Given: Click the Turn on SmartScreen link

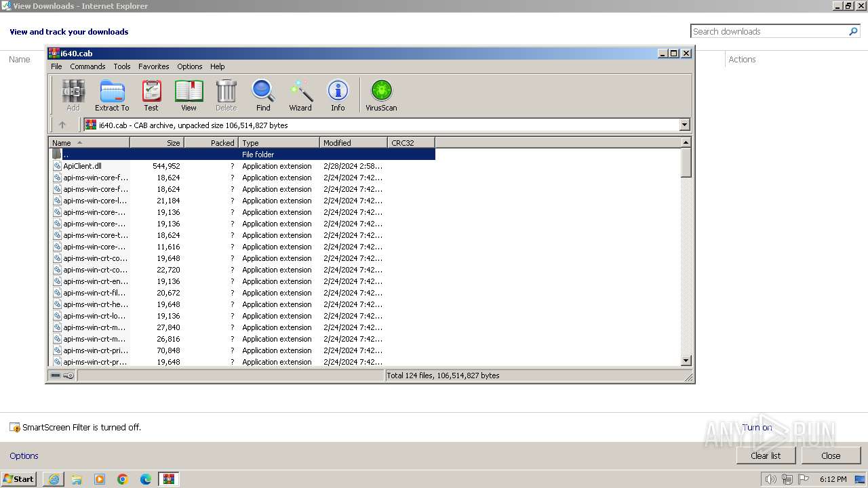Looking at the screenshot, I should click(x=757, y=428).
